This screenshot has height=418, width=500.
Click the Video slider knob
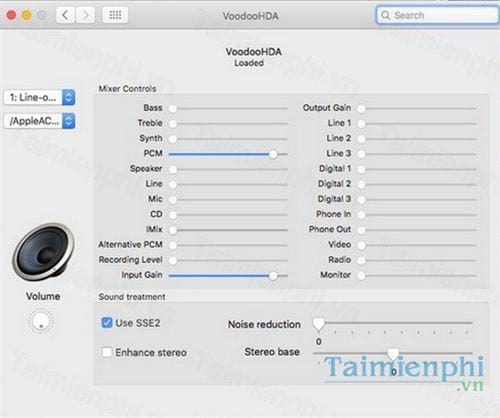click(361, 245)
